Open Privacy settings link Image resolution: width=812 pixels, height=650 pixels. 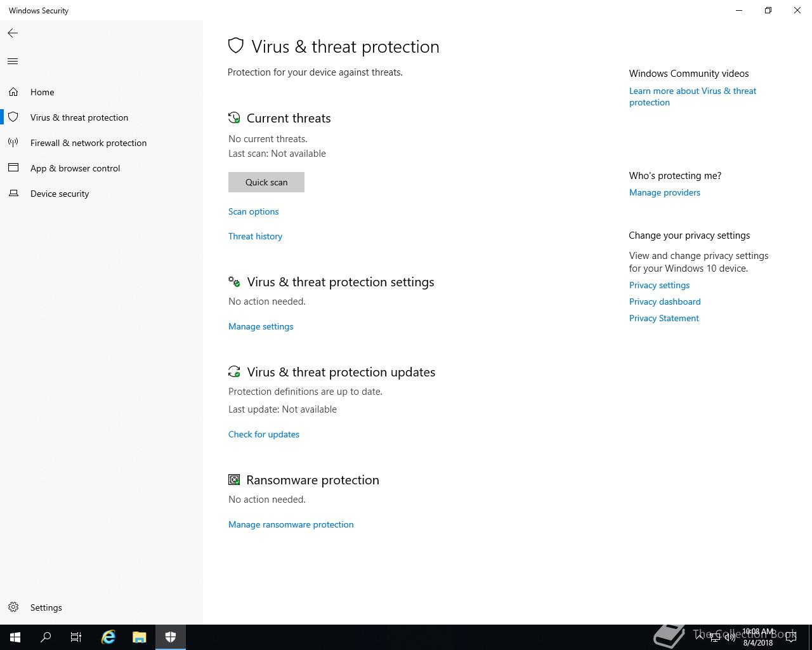tap(659, 285)
